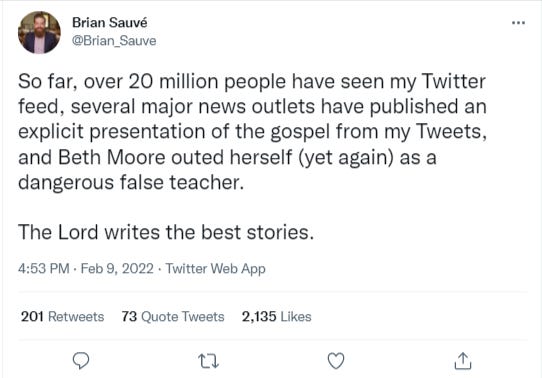Open the share upload icon
Viewport: 542px width, 378px height.
(463, 361)
